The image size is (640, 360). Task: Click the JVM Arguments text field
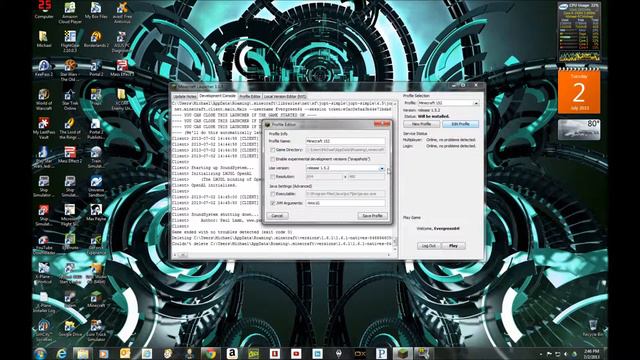tap(345, 203)
